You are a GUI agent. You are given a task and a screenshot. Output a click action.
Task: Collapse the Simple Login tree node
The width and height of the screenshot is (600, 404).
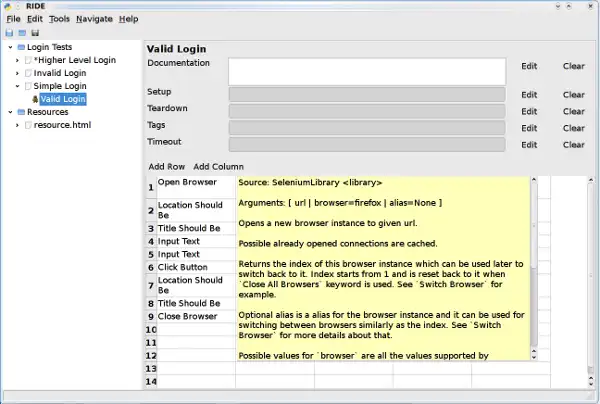(17, 86)
